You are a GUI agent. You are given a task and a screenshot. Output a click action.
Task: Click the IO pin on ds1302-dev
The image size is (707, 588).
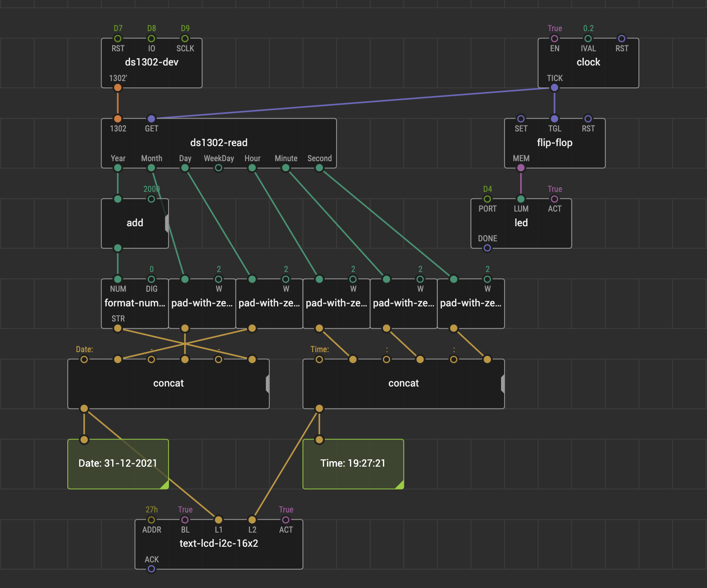click(x=152, y=38)
